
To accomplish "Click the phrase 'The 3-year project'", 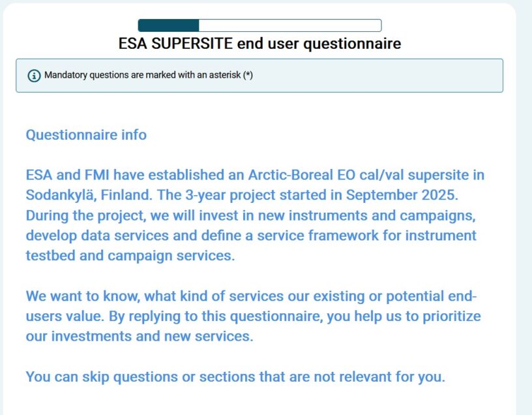I will tap(209, 196).
